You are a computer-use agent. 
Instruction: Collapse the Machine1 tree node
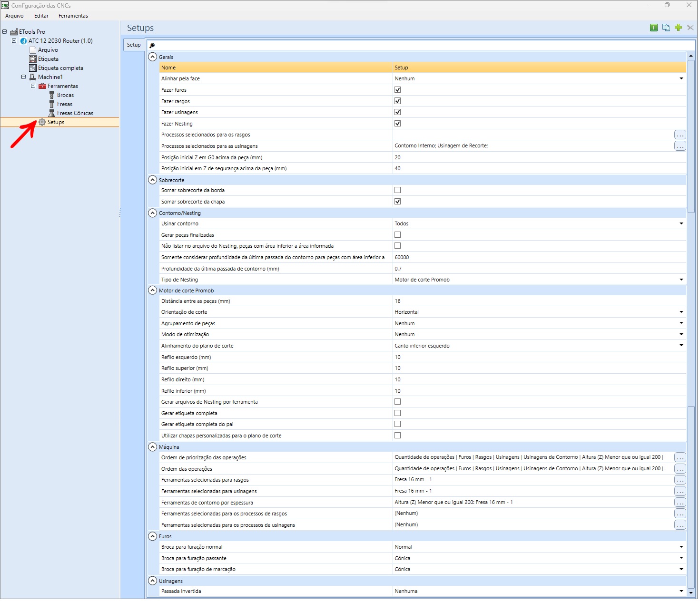point(23,77)
